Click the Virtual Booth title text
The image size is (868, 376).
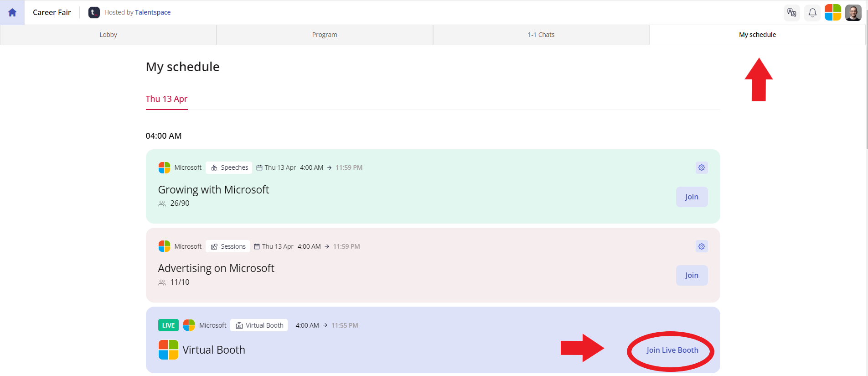(214, 350)
